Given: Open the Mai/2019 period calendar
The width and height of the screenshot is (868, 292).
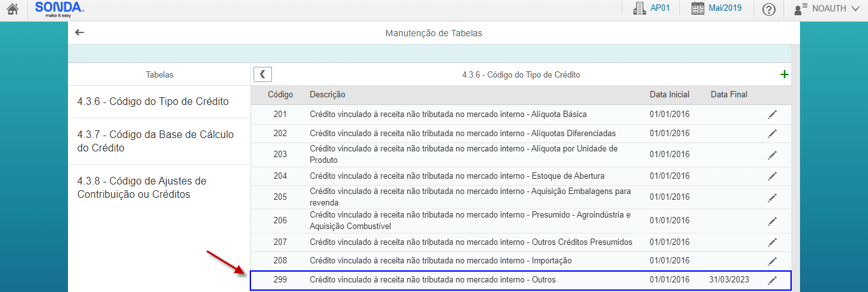Looking at the screenshot, I should (x=716, y=8).
